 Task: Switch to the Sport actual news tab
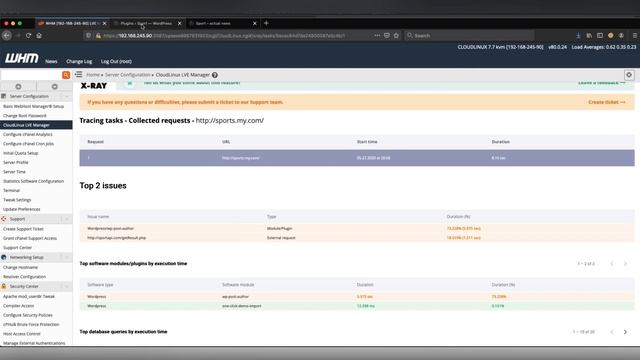click(223, 24)
